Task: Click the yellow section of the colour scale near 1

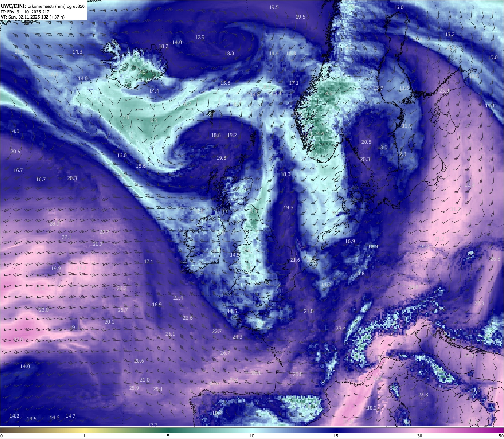Action: point(84,430)
